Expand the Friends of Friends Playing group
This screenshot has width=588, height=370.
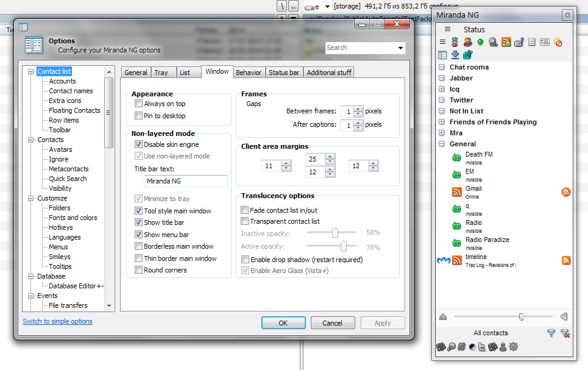442,121
